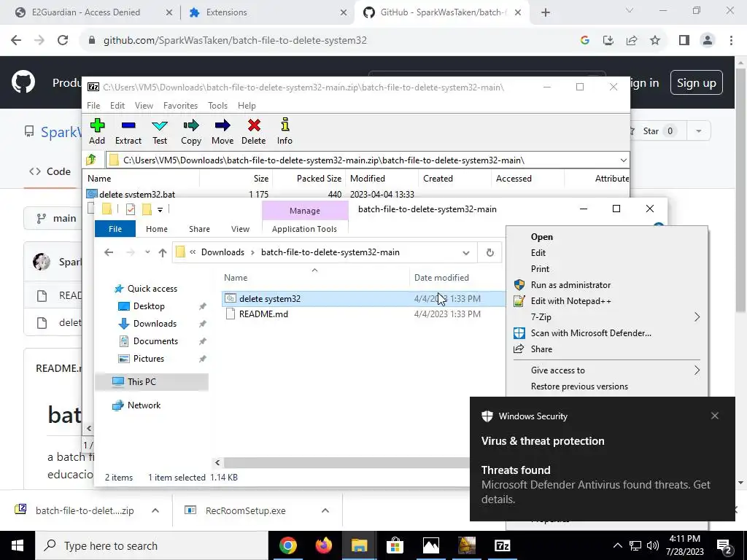
Task: Open the notification center icon
Action: point(724,545)
